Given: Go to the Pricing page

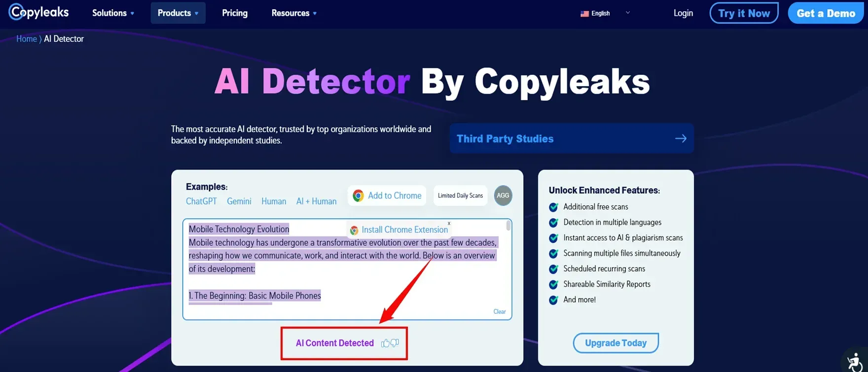Looking at the screenshot, I should click(235, 13).
